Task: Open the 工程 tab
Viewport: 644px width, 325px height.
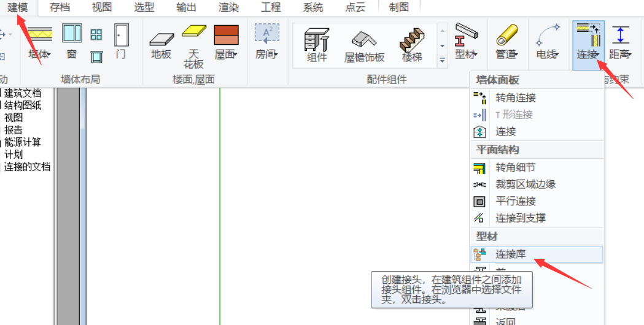Action: point(271,7)
